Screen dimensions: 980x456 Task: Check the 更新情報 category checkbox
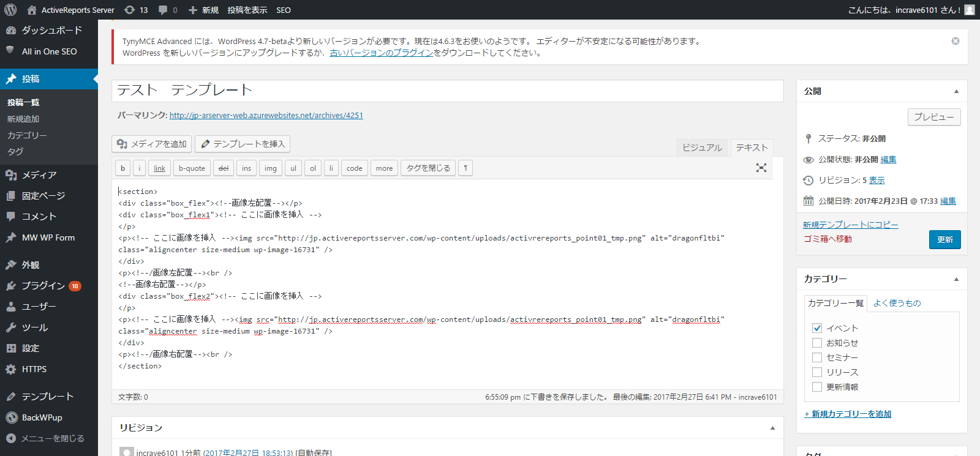pyautogui.click(x=817, y=387)
